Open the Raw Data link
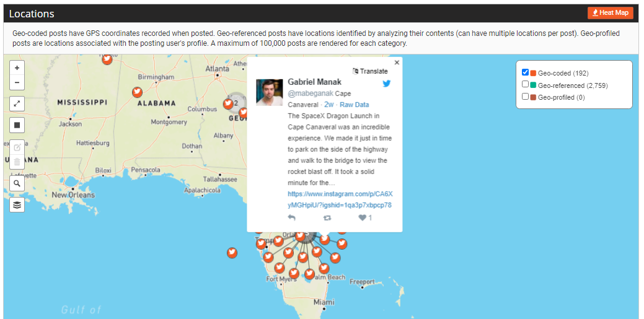644x319 pixels. tap(355, 105)
